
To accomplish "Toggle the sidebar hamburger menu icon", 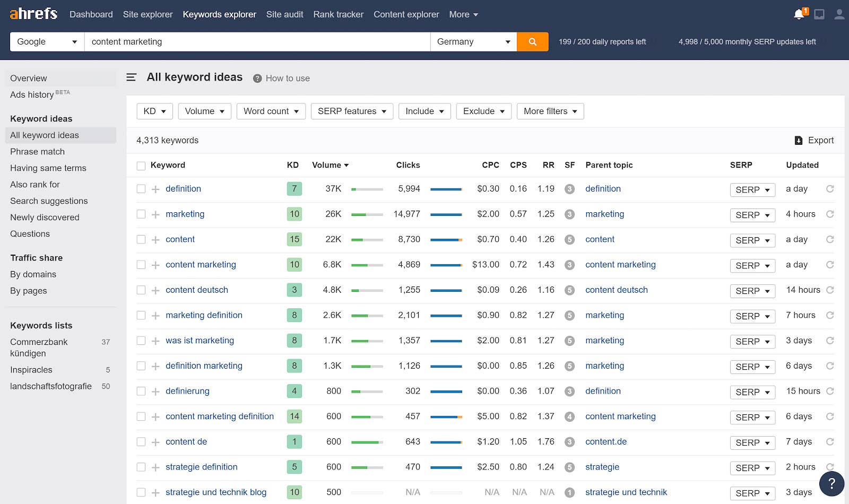I will (131, 77).
